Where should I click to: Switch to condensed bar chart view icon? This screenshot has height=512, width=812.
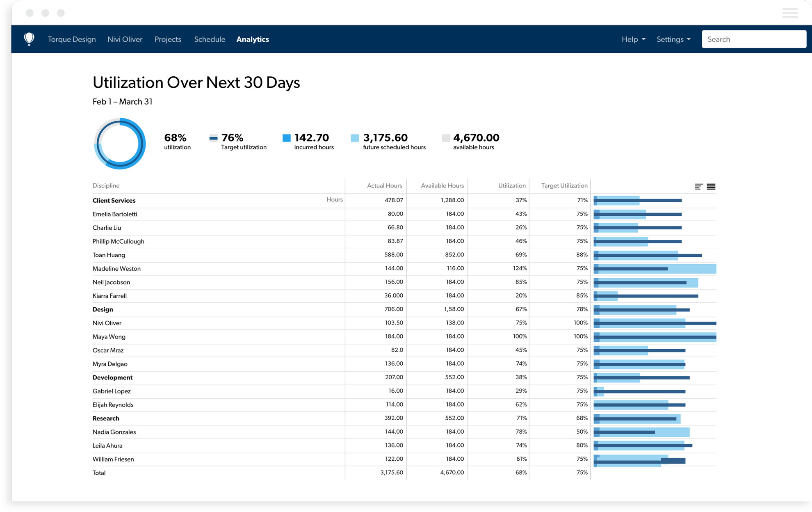pyautogui.click(x=699, y=187)
